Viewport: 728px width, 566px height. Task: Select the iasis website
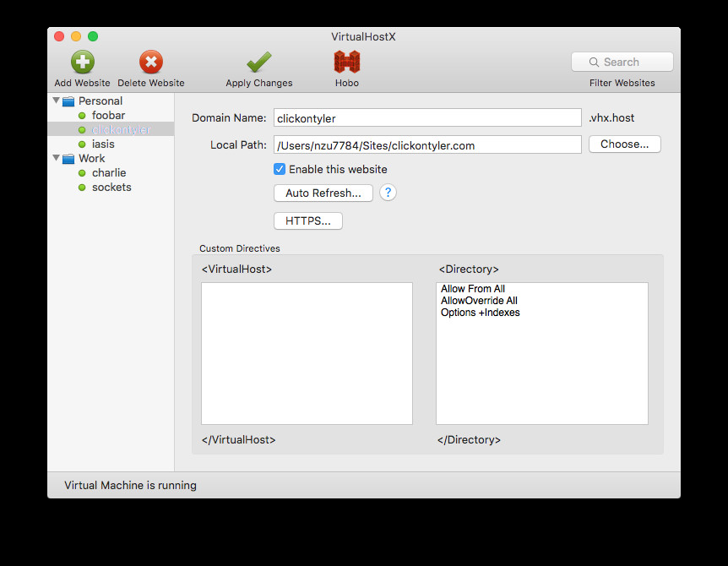103,144
